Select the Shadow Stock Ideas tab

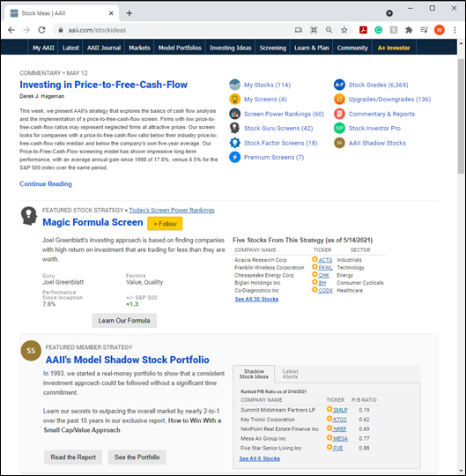(x=254, y=374)
